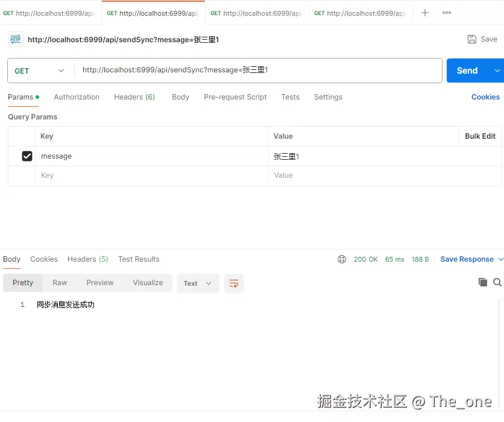Expand the Save Response dropdown arrow
The image size is (504, 422).
(500, 259)
